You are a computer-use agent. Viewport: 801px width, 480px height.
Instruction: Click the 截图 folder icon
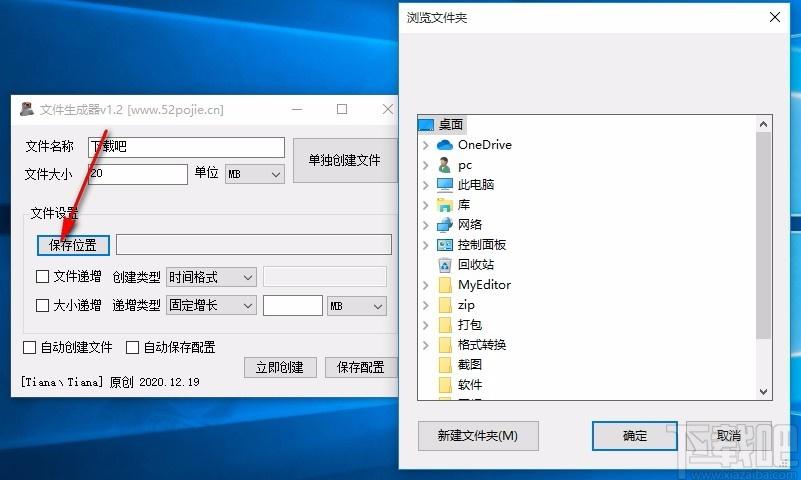pyautogui.click(x=445, y=365)
